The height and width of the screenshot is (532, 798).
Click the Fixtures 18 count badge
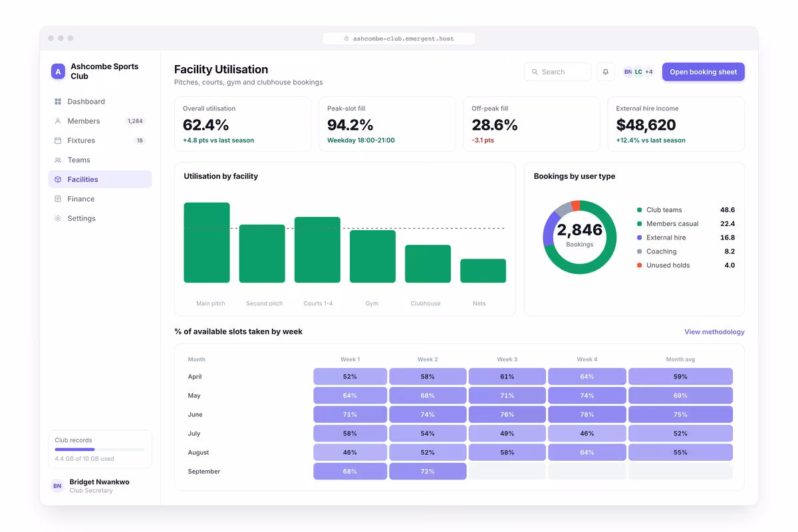(140, 140)
